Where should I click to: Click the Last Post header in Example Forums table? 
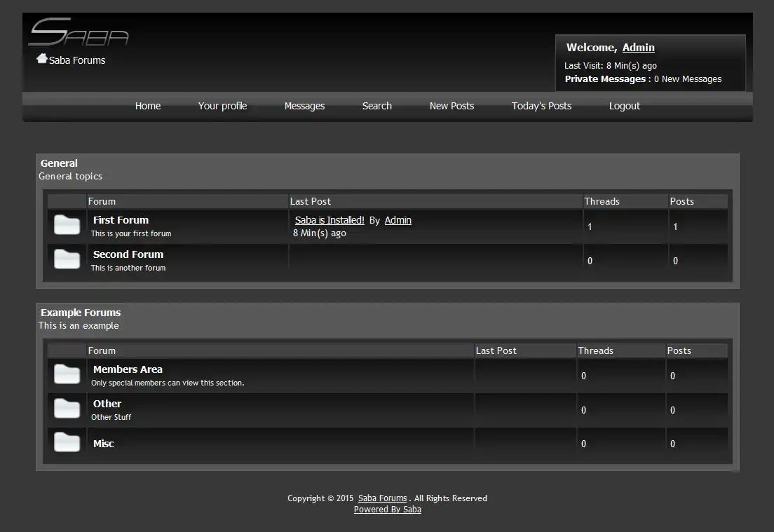point(496,350)
